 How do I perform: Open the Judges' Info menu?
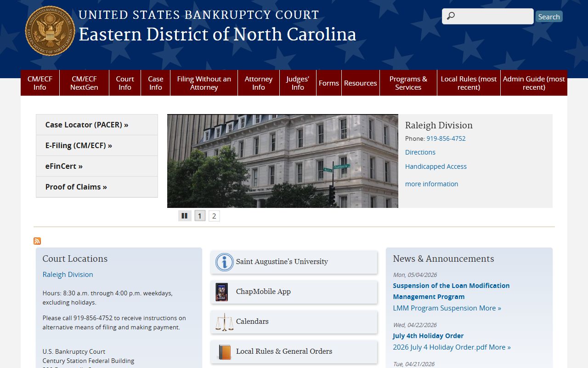298,83
